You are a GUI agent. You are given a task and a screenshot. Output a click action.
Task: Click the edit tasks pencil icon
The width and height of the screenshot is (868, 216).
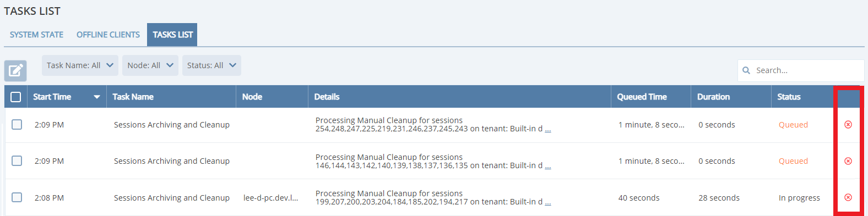tap(15, 71)
